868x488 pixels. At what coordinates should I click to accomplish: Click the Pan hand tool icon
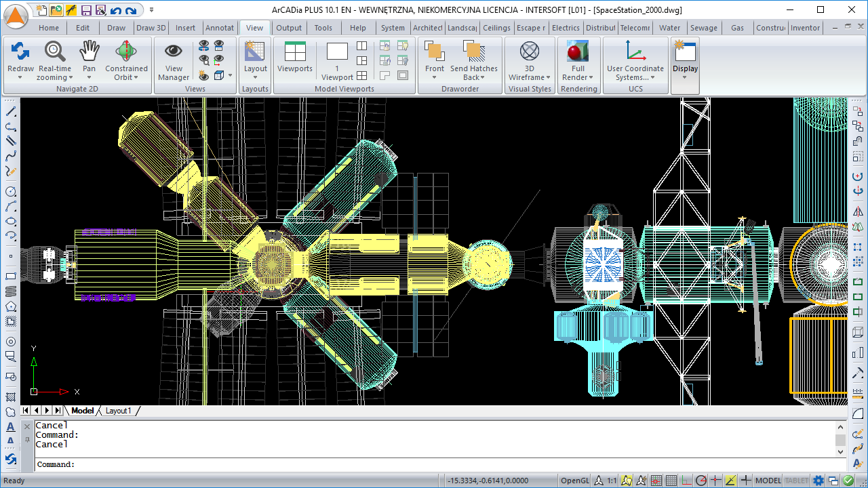89,52
